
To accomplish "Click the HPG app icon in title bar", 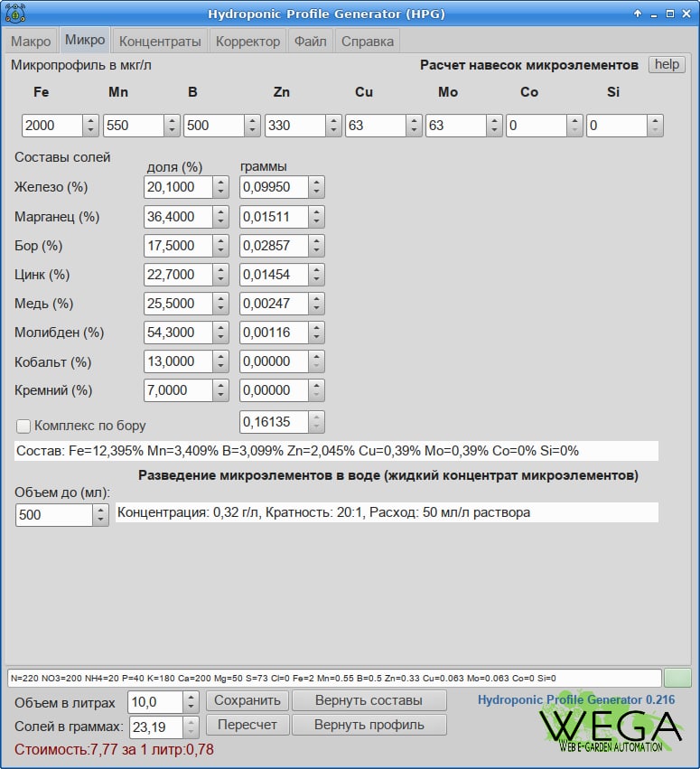I will (15, 14).
